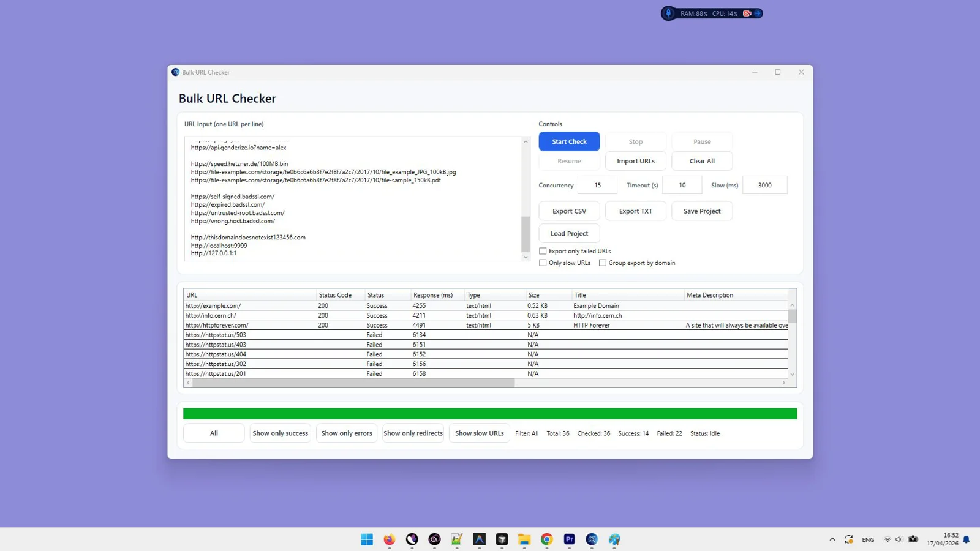Click the Stop button
This screenshot has width=980, height=551.
click(636, 141)
